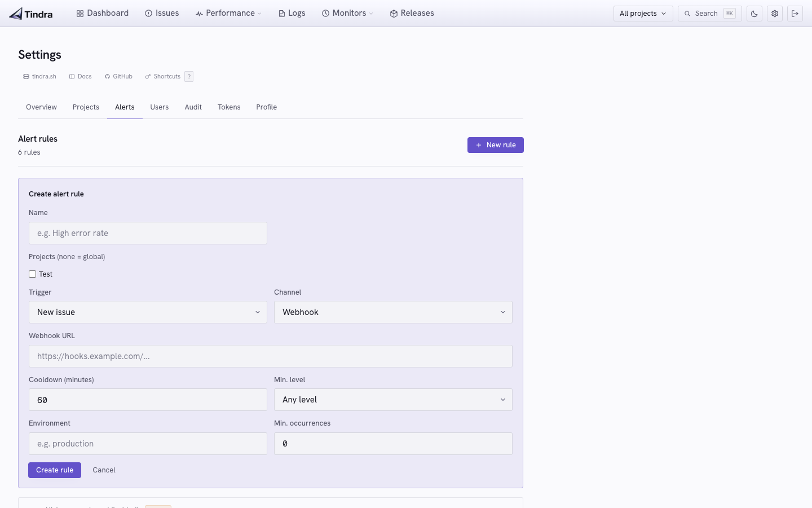The width and height of the screenshot is (812, 508).
Task: Open the Docs link
Action: pos(80,77)
